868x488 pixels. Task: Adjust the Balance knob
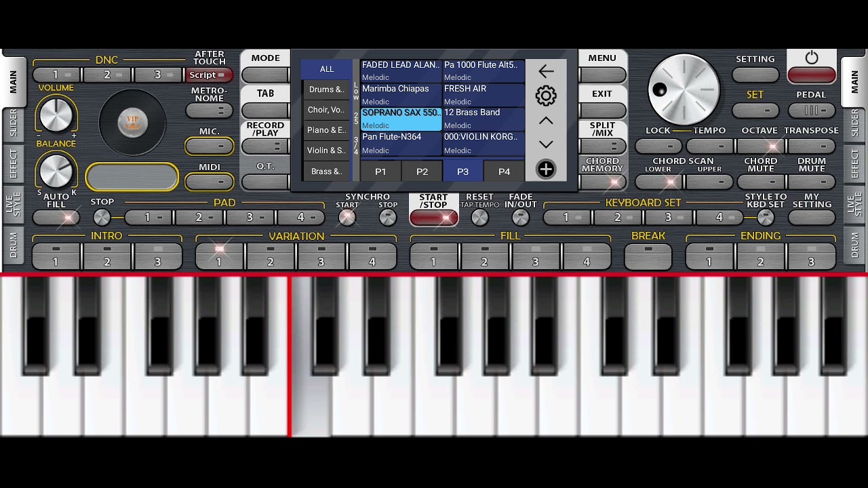point(56,171)
